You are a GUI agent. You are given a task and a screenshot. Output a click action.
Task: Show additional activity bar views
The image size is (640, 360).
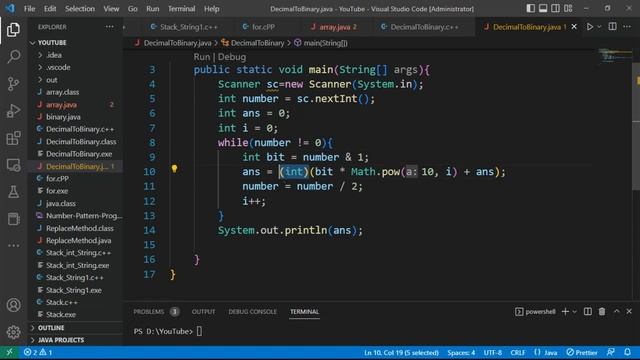tap(13, 246)
